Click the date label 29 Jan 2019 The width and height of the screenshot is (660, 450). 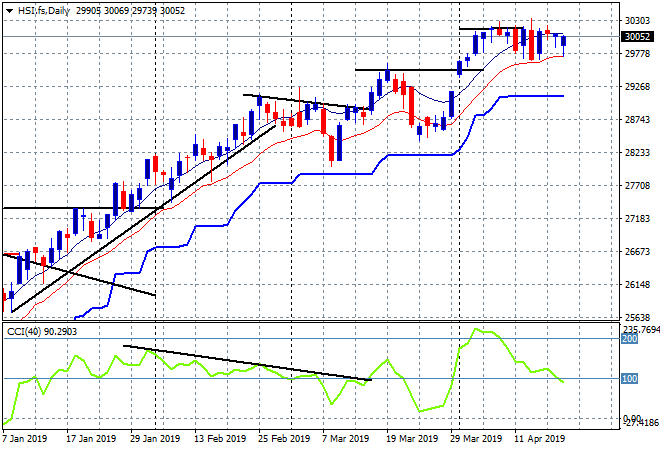coord(155,439)
